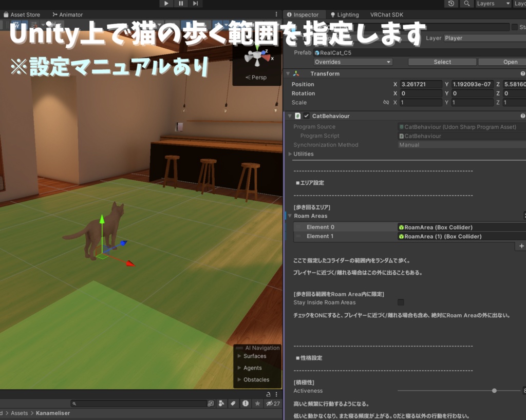This screenshot has width=526, height=420.
Task: Click the open-in-search icon beside the project search field
Action: (x=211, y=403)
